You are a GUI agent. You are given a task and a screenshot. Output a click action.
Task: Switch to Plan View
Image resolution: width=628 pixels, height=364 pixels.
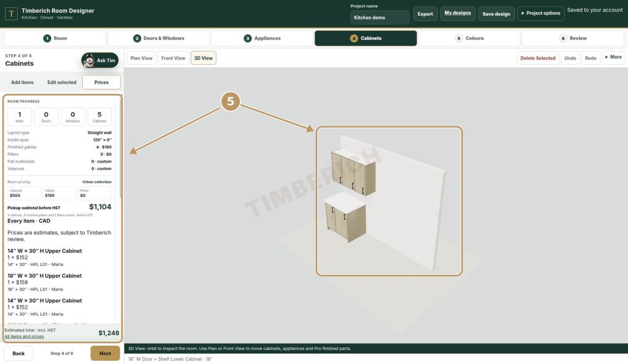[142, 58]
